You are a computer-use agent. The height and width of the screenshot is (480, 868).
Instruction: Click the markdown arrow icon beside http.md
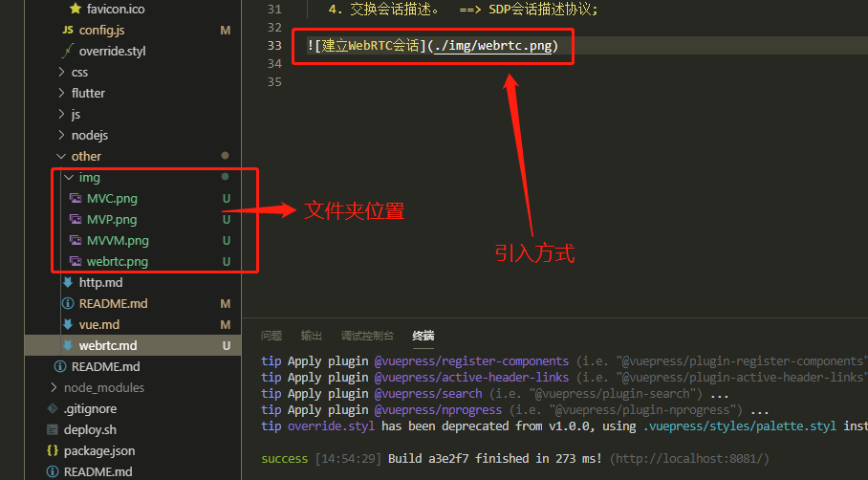(x=67, y=282)
